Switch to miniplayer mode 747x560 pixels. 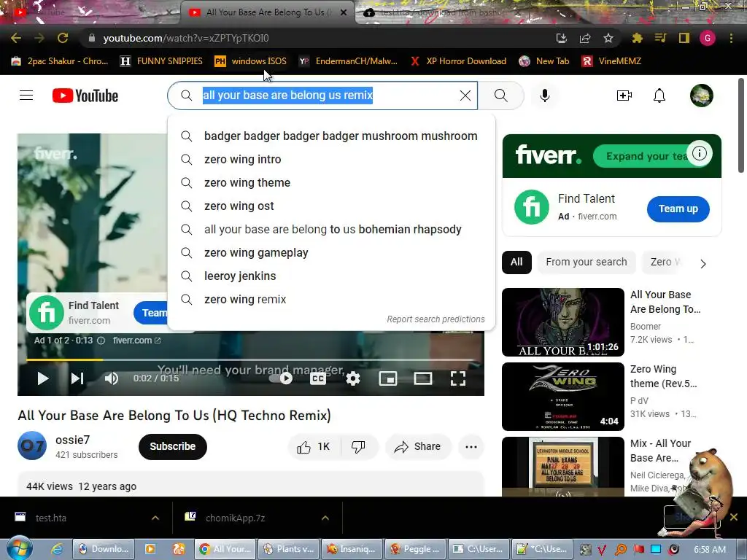coord(388,378)
